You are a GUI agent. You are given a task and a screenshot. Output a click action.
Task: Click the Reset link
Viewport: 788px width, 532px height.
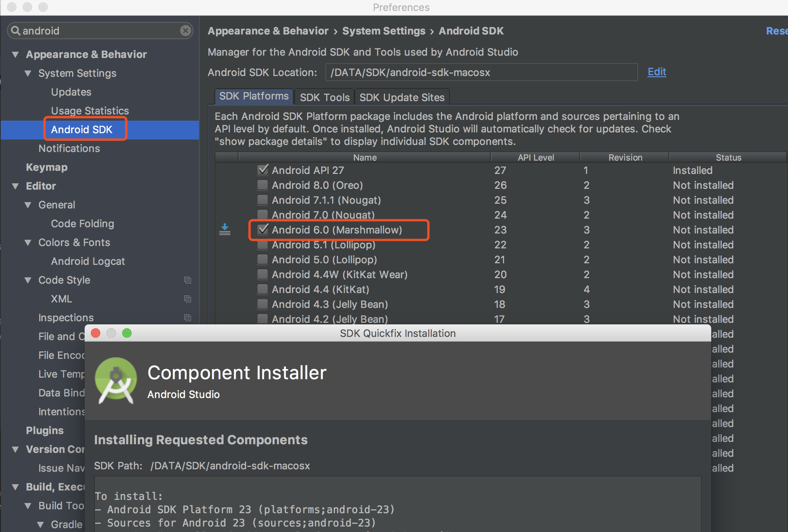point(777,31)
